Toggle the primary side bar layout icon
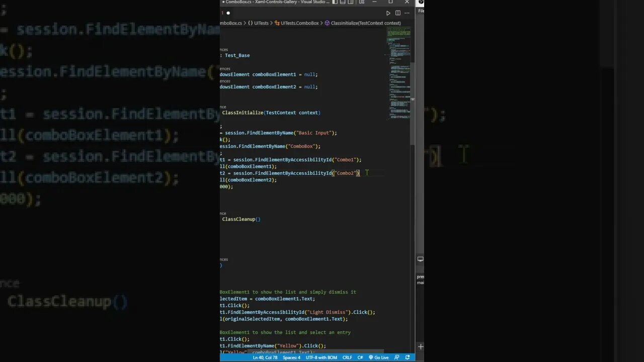 tap(335, 2)
